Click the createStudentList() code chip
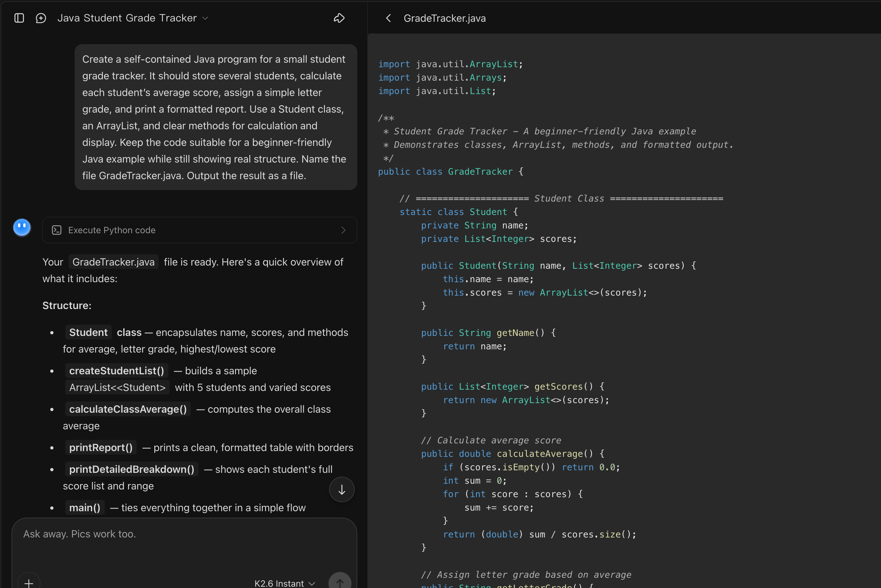This screenshot has height=588, width=881. [117, 370]
